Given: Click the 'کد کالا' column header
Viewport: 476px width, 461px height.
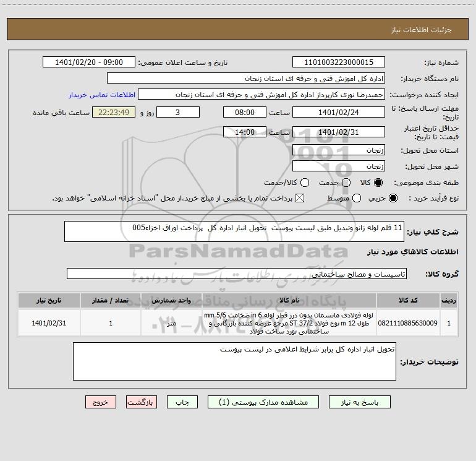Looking at the screenshot, I should click(408, 300).
